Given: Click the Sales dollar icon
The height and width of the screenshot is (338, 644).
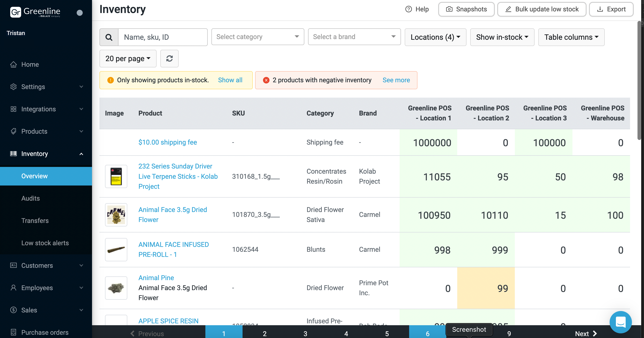Looking at the screenshot, I should tap(13, 310).
